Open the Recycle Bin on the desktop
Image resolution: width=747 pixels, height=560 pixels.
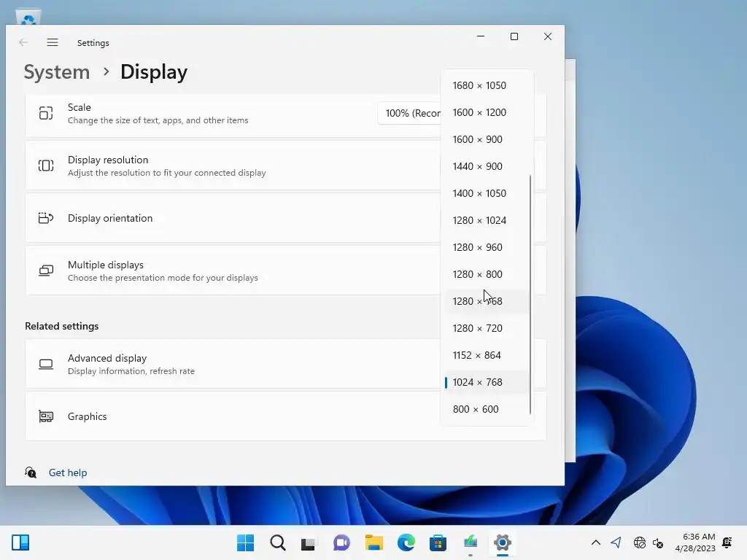point(28,18)
